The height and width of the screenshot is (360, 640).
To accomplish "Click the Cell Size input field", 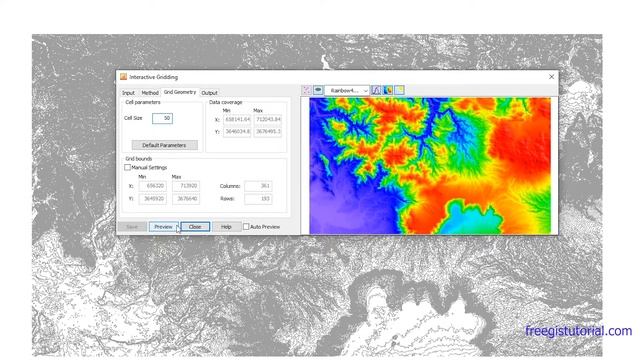I will (x=162, y=118).
